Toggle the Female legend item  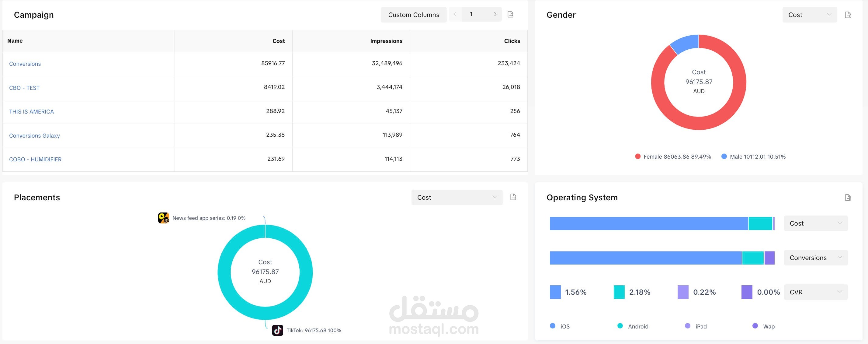tap(673, 156)
